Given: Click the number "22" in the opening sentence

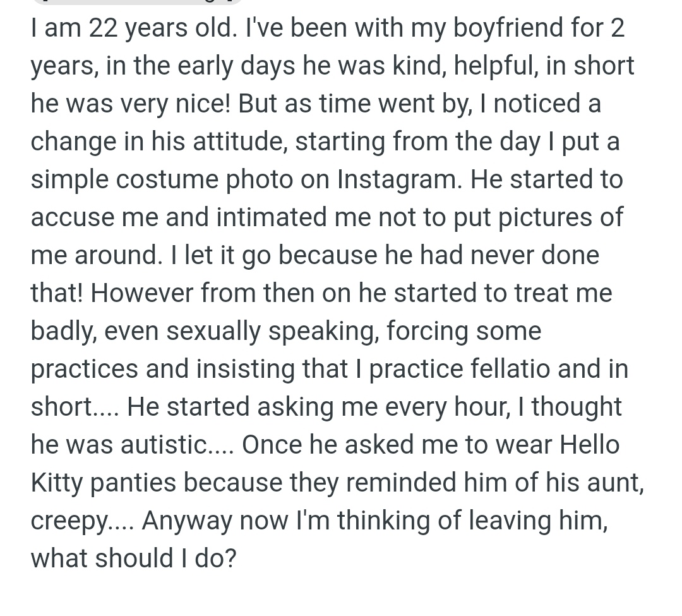Looking at the screenshot, I should 104,28.
